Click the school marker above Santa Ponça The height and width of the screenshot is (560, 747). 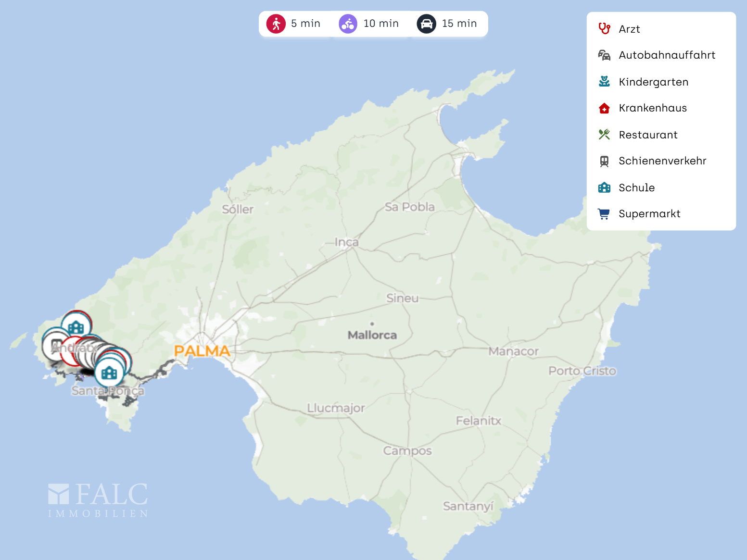pos(109,373)
